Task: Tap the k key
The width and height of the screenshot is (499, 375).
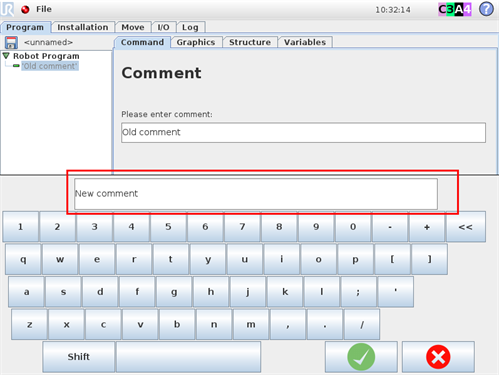Action: [285, 292]
